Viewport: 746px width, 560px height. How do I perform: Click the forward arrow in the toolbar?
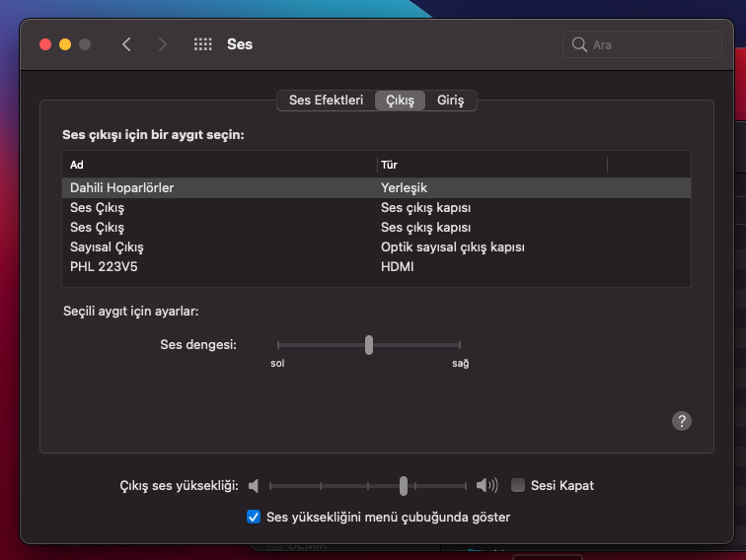point(163,44)
